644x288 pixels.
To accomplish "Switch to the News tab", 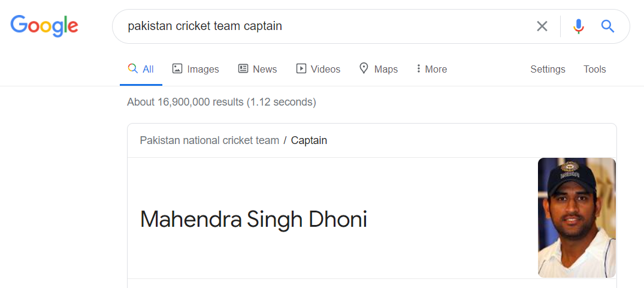I will 258,69.
